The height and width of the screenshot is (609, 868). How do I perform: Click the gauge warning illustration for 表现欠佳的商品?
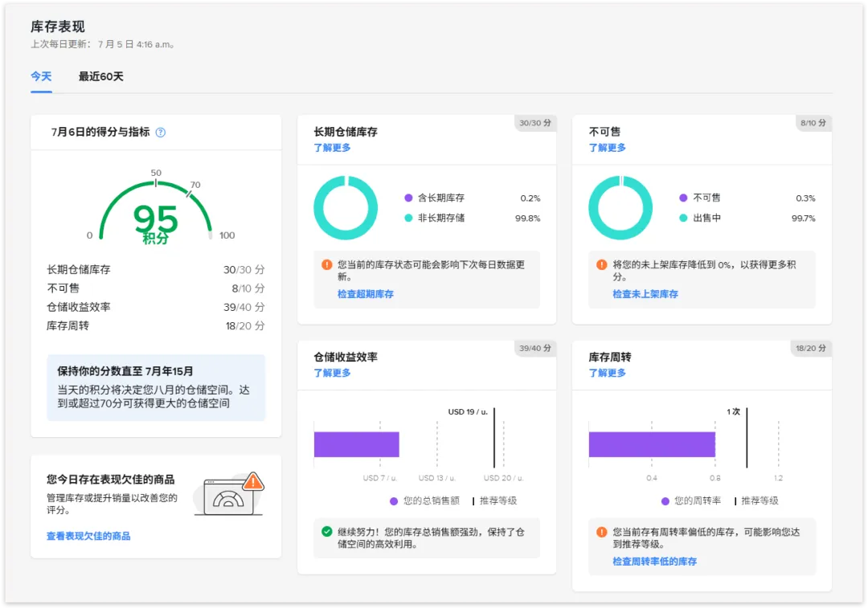click(229, 493)
